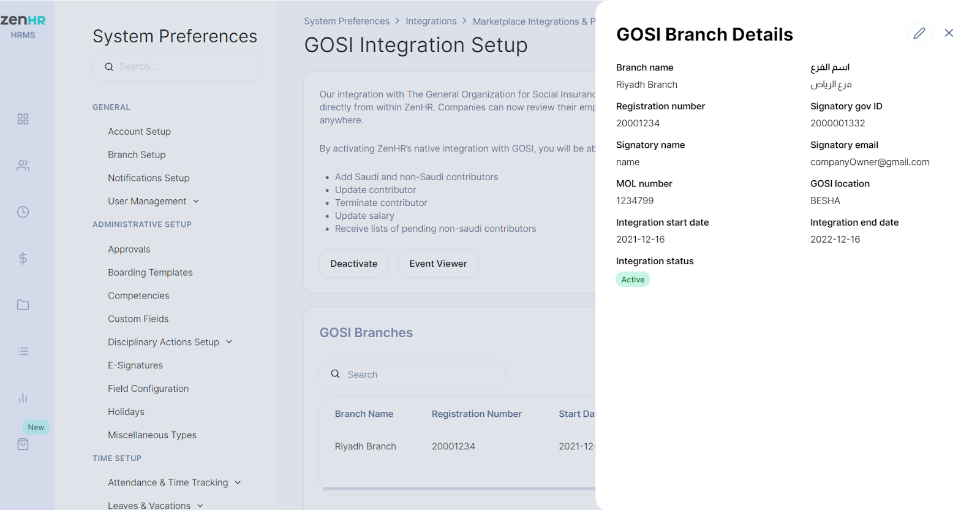Click signatory email companyOwner@gmail.com
980x510 pixels.
coord(870,162)
